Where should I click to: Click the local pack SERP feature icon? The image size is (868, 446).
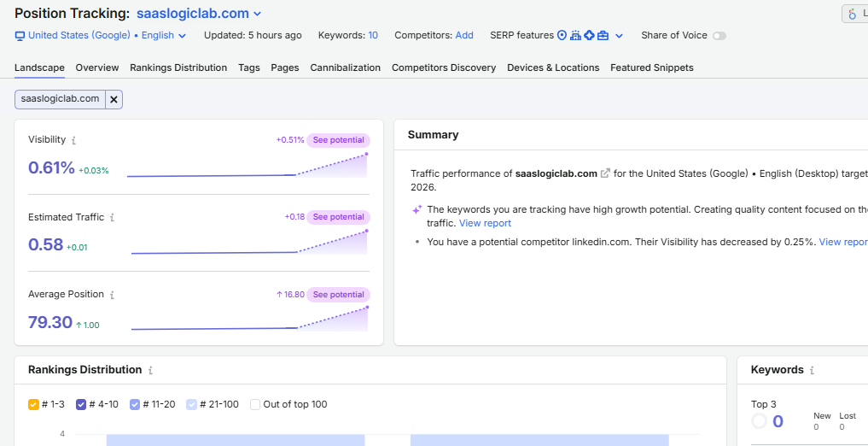tap(562, 36)
